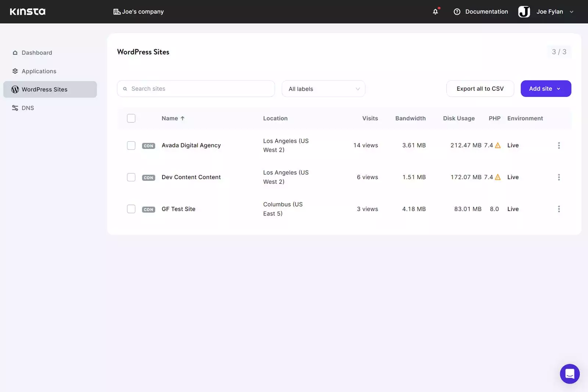Click the DNS routing icon

(x=15, y=108)
